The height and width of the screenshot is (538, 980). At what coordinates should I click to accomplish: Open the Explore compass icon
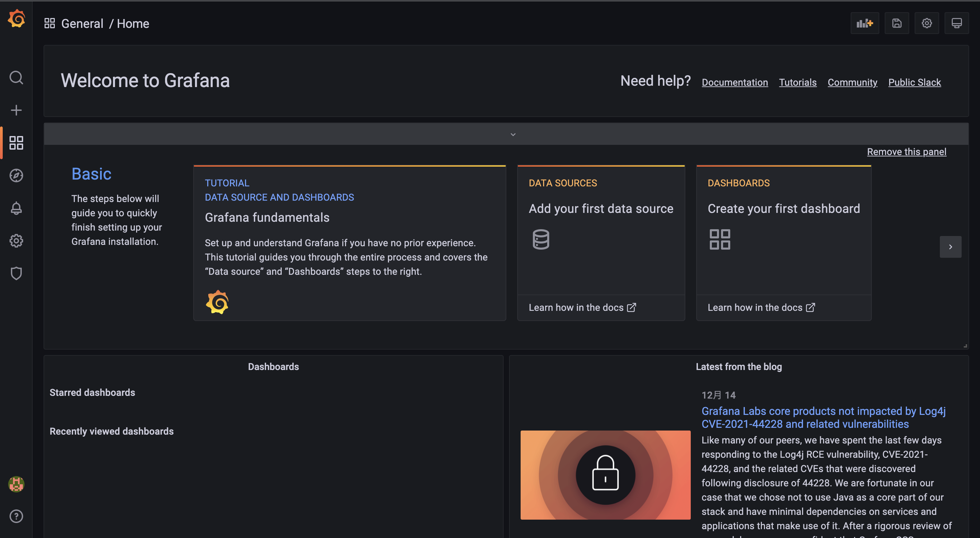click(x=16, y=176)
